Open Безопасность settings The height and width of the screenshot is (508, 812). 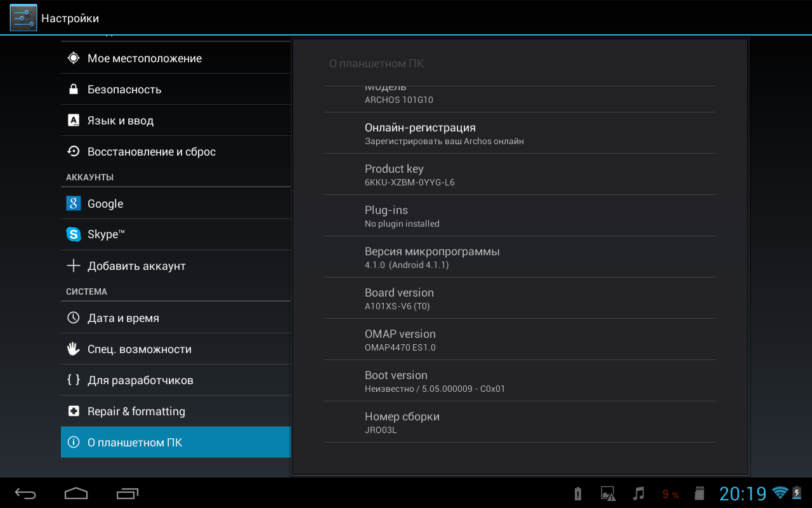tap(176, 89)
